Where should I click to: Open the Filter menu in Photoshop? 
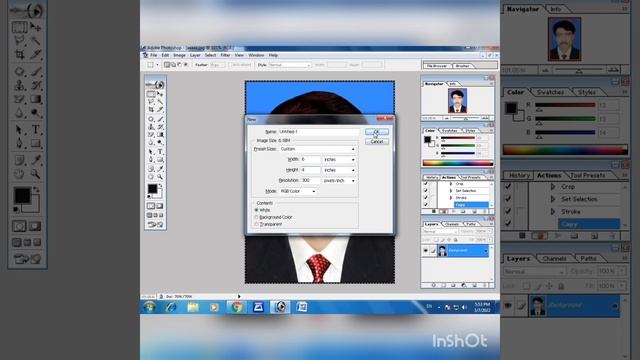tap(225, 55)
